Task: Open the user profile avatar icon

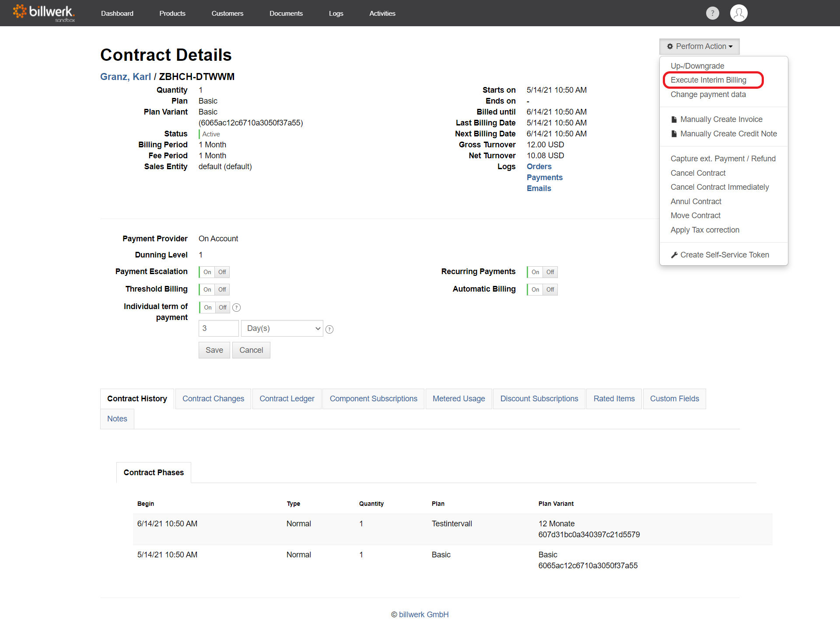Action: tap(738, 13)
